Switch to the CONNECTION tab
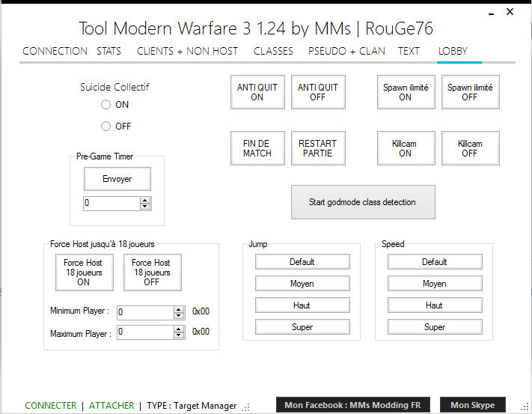 [55, 51]
